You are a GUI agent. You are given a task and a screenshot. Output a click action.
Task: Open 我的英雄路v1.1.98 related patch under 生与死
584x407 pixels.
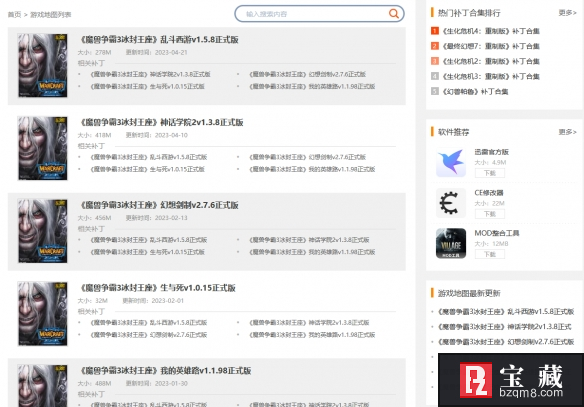click(x=312, y=334)
